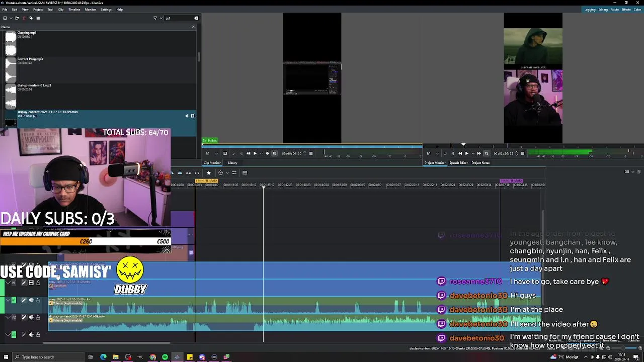
Task: Click Set Zone In on Project Monitor
Action: pyautogui.click(x=445, y=153)
